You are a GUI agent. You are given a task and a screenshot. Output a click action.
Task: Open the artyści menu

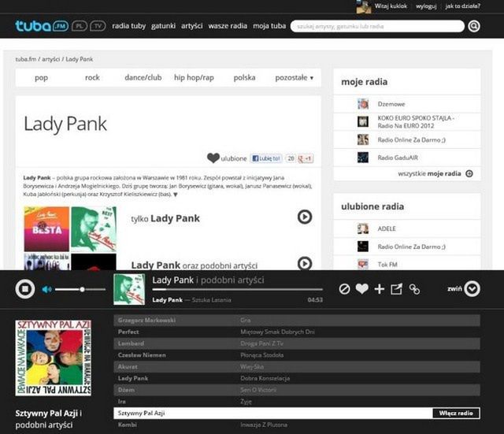pyautogui.click(x=191, y=26)
